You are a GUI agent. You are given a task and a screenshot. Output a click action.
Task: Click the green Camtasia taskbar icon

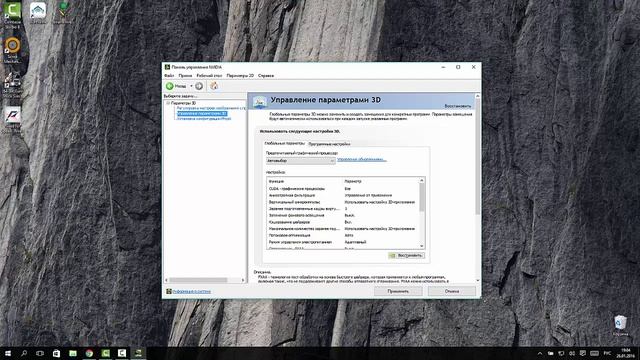[106, 353]
